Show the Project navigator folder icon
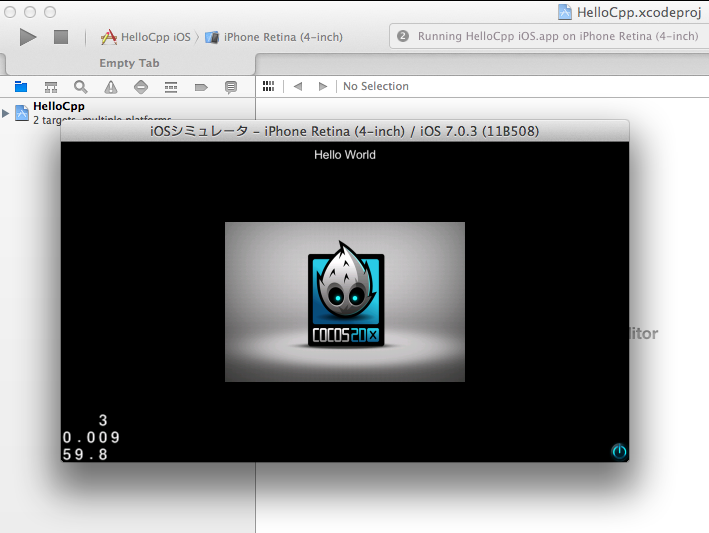This screenshot has height=533, width=709. 21,86
